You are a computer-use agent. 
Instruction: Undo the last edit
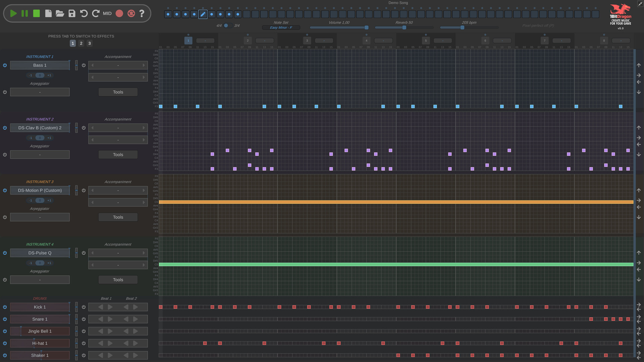[x=84, y=13]
